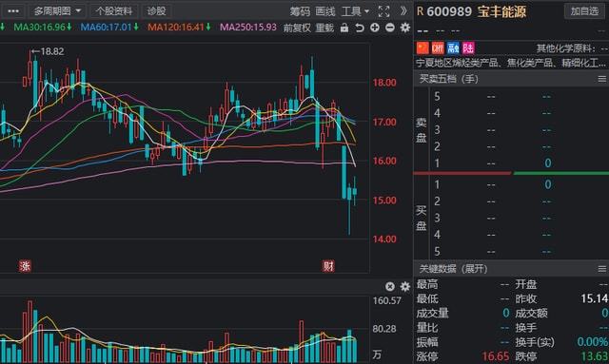
Task: Open the 个股资料 tab
Action: tap(114, 11)
